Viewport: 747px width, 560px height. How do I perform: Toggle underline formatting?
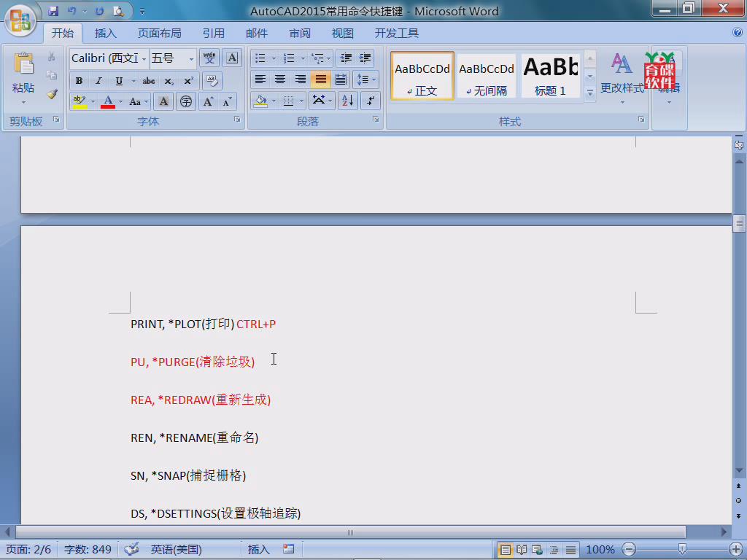(x=119, y=81)
